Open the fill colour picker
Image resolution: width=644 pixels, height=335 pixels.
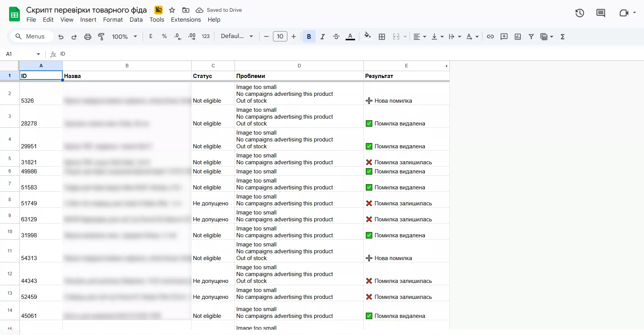[367, 37]
